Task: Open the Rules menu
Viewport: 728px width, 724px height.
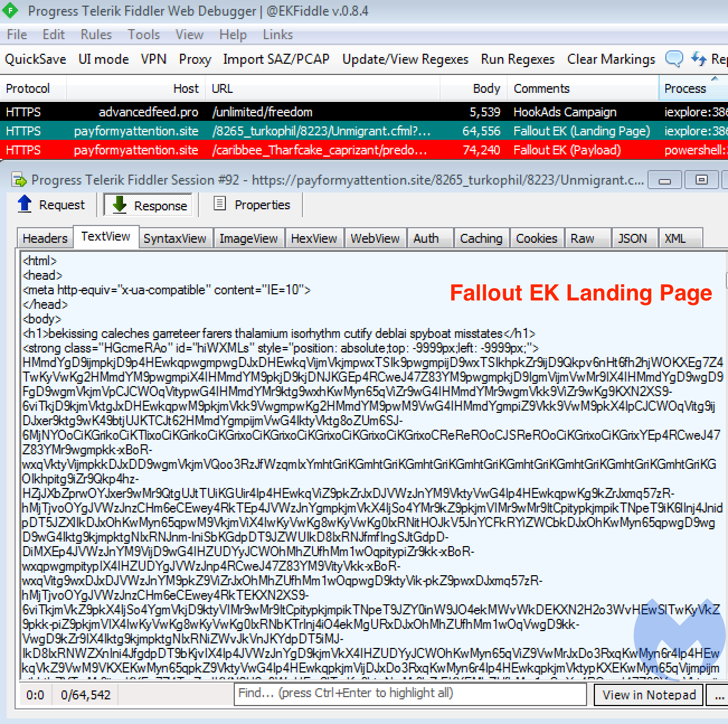Action: 96,35
